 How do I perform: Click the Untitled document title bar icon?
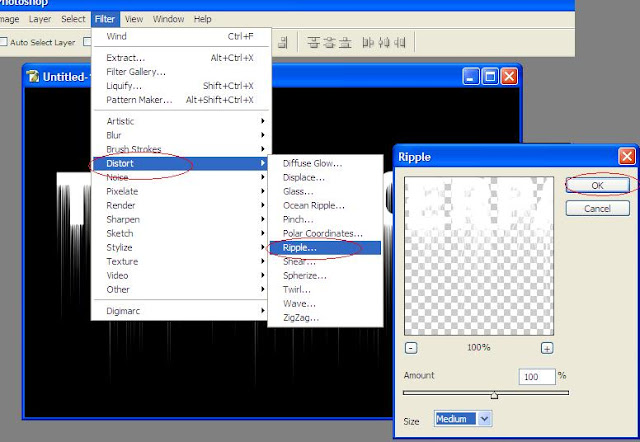(x=33, y=76)
